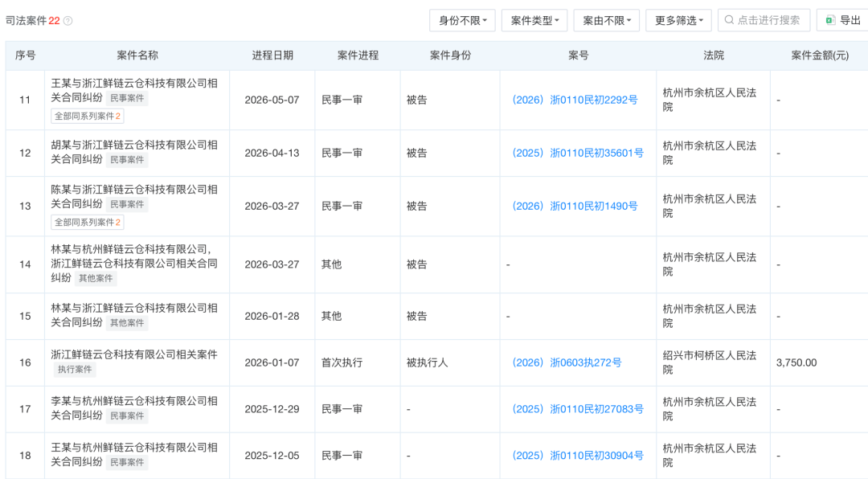Click the 执行案件 tag in row 16
This screenshot has height=479, width=868.
[75, 370]
